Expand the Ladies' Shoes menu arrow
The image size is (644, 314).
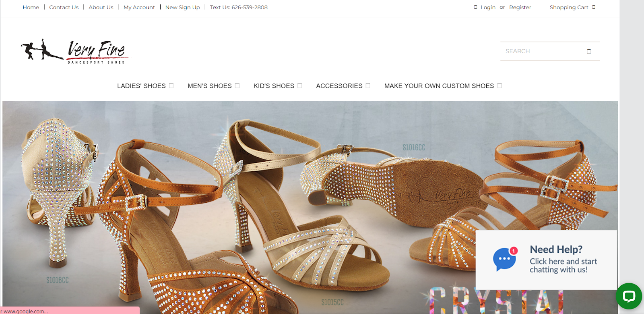(x=171, y=85)
